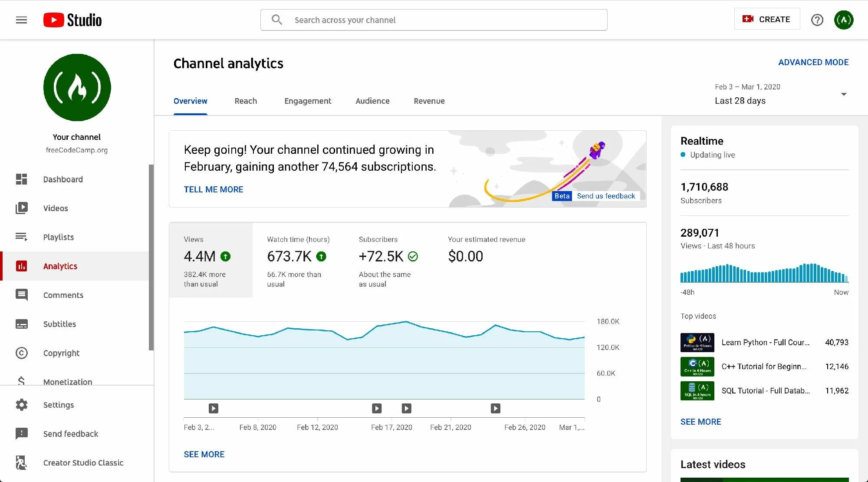868x482 pixels.
Task: Click the search across your channel field
Action: coord(434,20)
